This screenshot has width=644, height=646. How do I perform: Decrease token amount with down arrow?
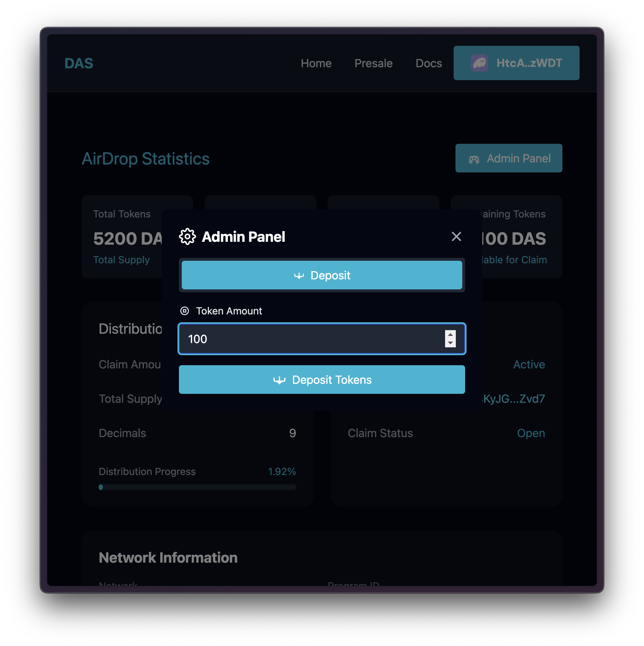pos(450,343)
